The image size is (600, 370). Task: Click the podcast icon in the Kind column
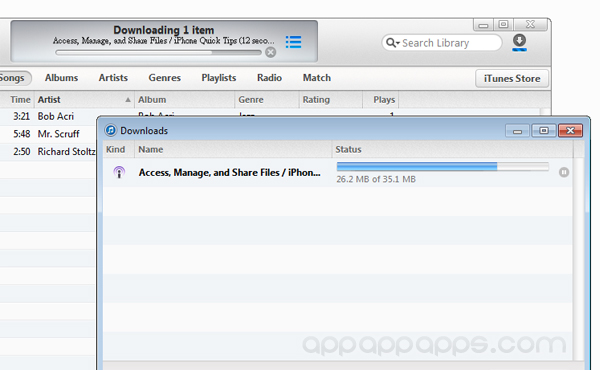[x=119, y=172]
